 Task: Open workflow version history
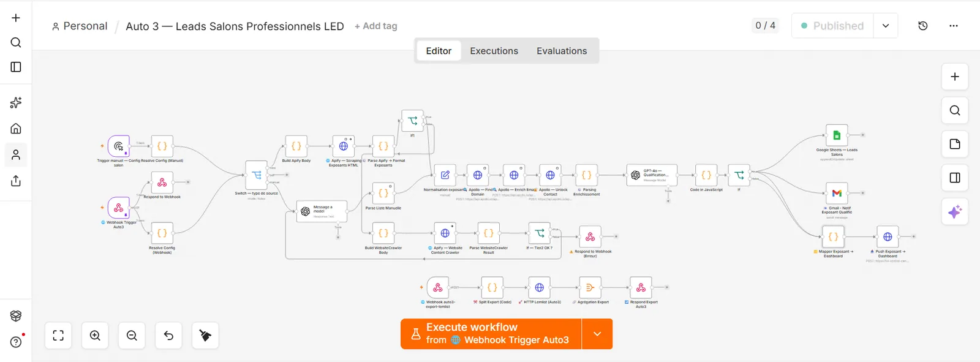point(923,26)
